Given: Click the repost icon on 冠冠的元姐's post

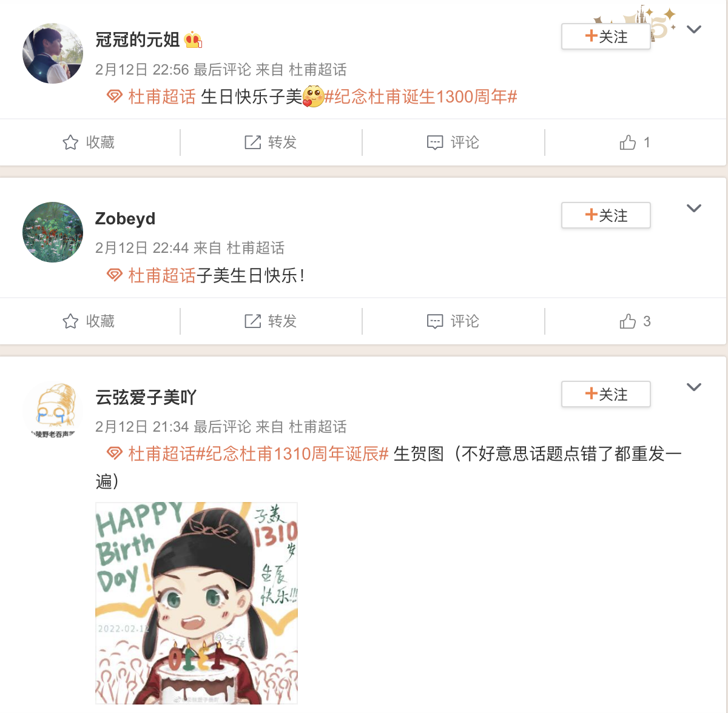Looking at the screenshot, I should tap(252, 142).
